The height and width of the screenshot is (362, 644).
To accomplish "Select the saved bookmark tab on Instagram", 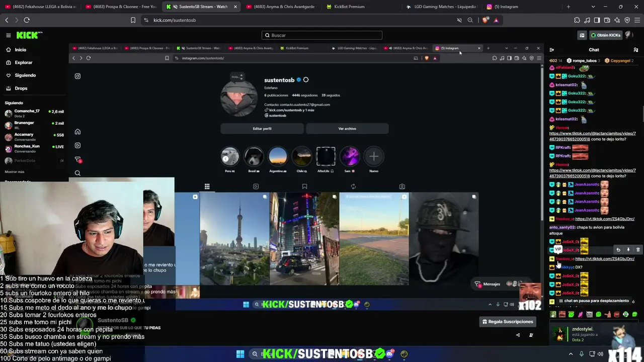I will coord(304,187).
